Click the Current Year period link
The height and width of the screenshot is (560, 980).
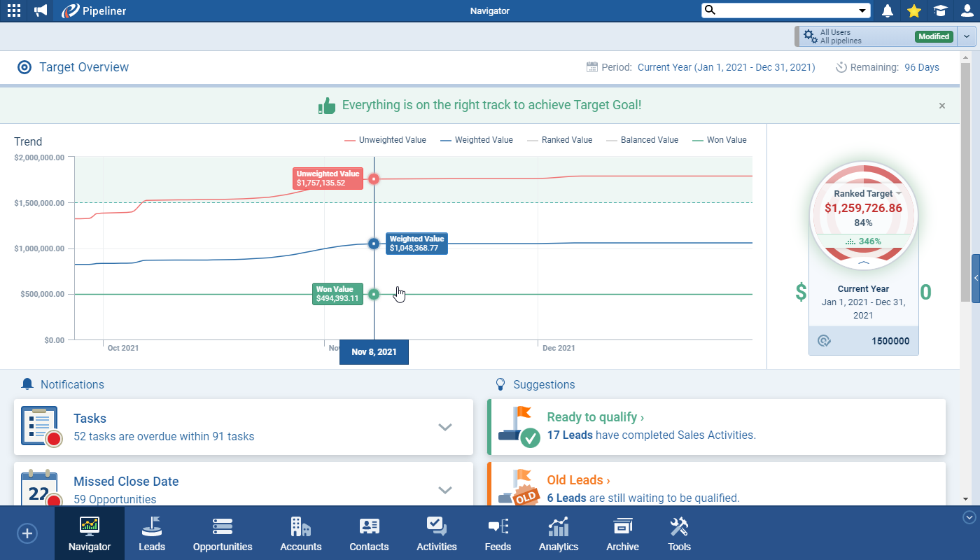click(x=726, y=68)
